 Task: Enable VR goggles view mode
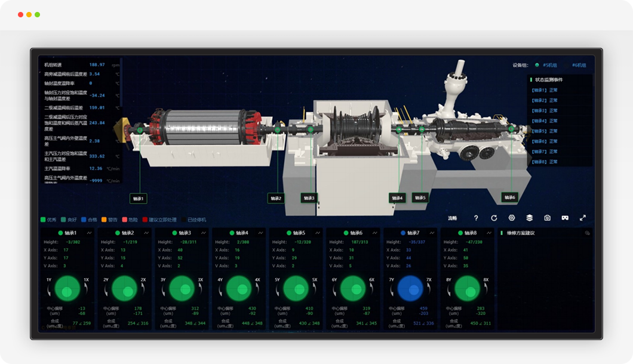click(565, 218)
